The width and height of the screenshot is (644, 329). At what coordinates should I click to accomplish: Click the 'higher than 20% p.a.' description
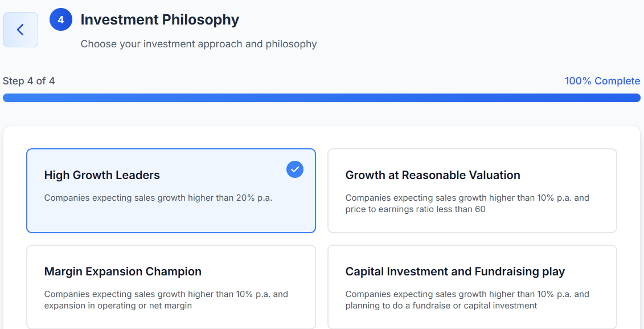(158, 198)
